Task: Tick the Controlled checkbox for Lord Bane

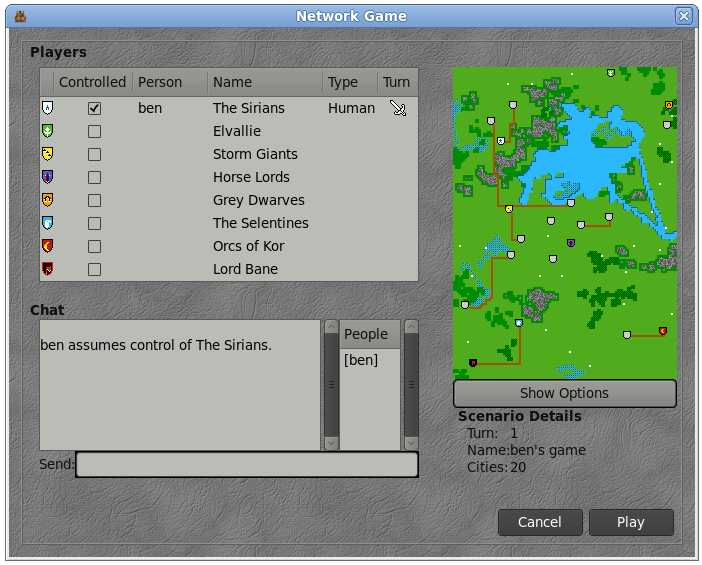Action: [x=94, y=269]
